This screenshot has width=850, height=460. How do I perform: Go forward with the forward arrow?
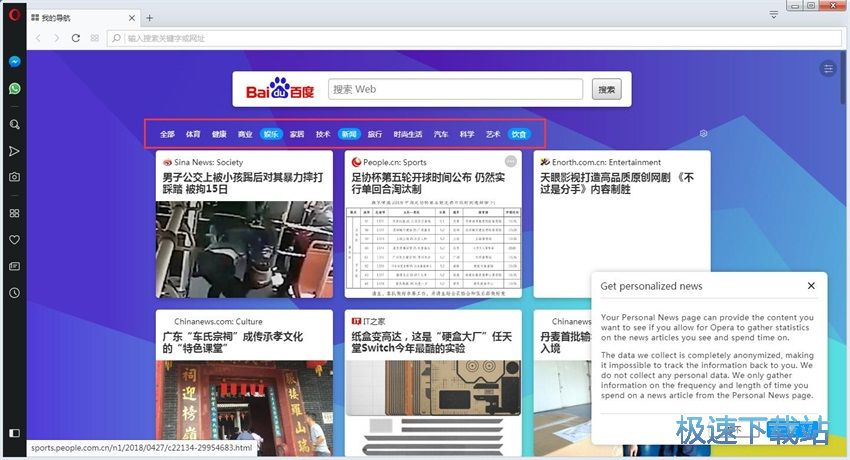coord(56,38)
